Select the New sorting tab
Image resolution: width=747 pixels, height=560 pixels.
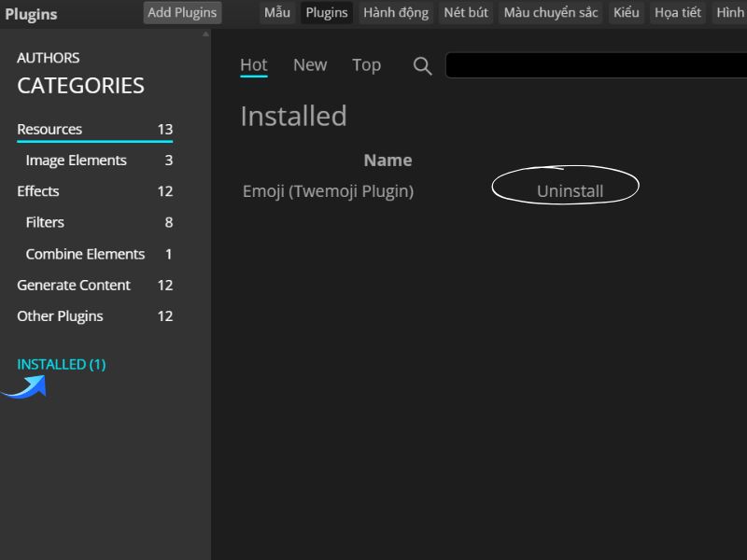[310, 65]
